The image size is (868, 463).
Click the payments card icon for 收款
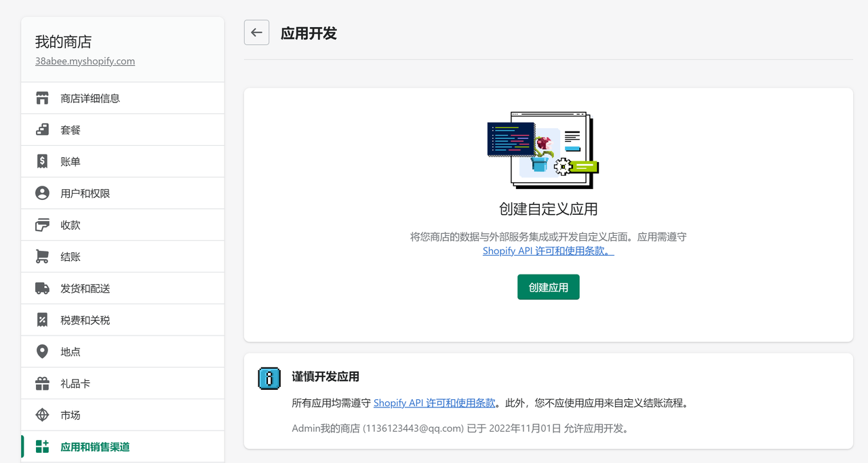[42, 225]
